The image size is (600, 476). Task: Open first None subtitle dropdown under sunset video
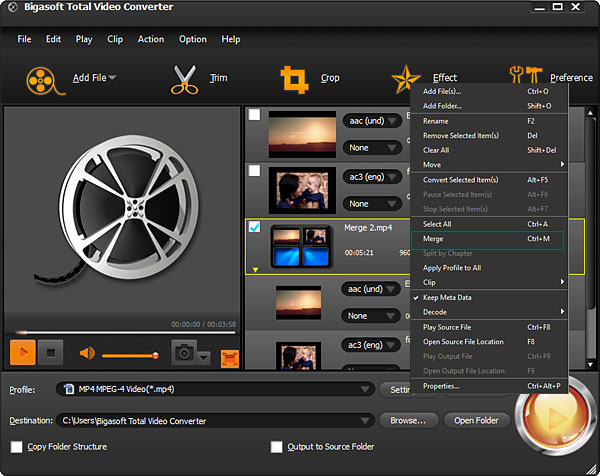tap(372, 148)
